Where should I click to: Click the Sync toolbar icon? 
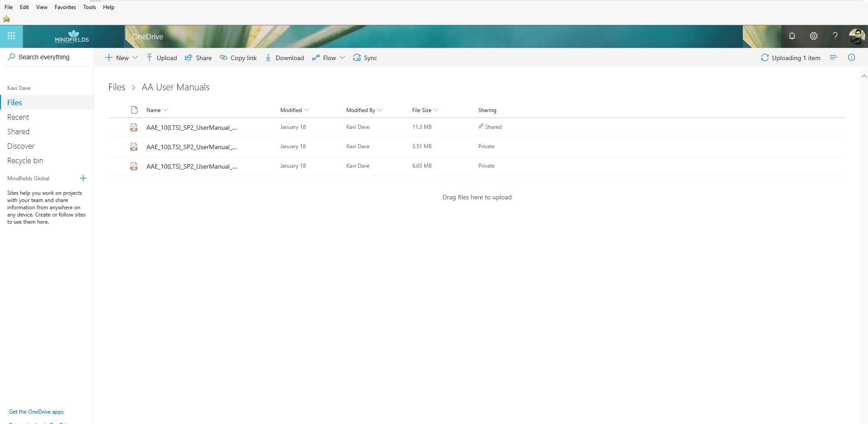click(357, 58)
